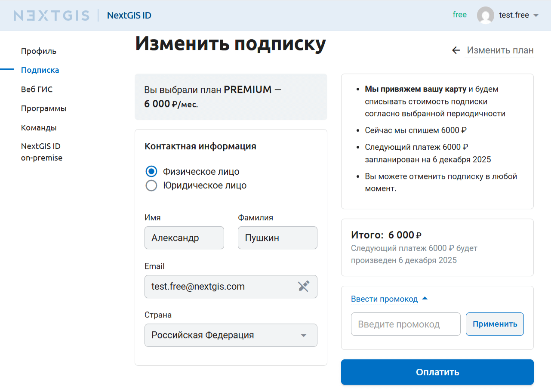Select the Физическое лицо radio button
551x392 pixels.
151,172
